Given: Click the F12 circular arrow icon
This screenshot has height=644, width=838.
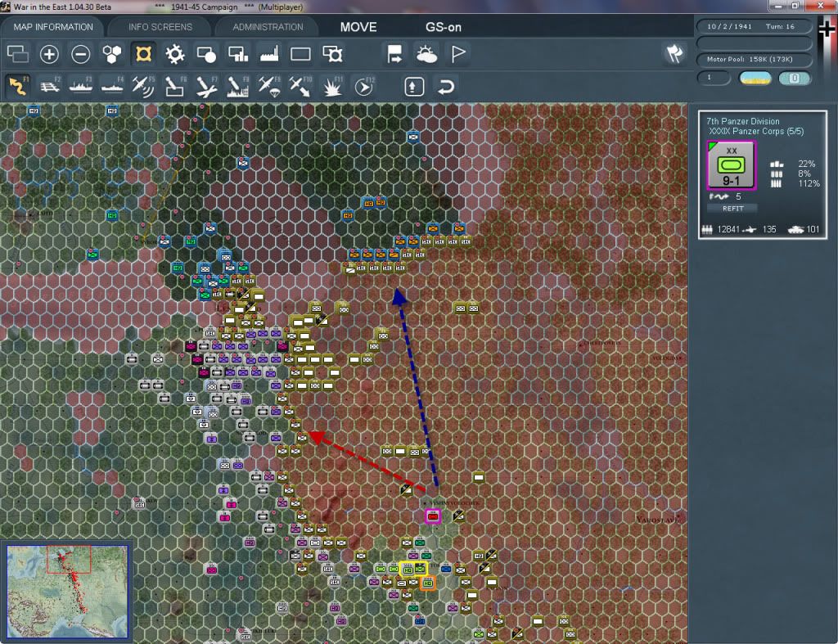Looking at the screenshot, I should click(364, 87).
